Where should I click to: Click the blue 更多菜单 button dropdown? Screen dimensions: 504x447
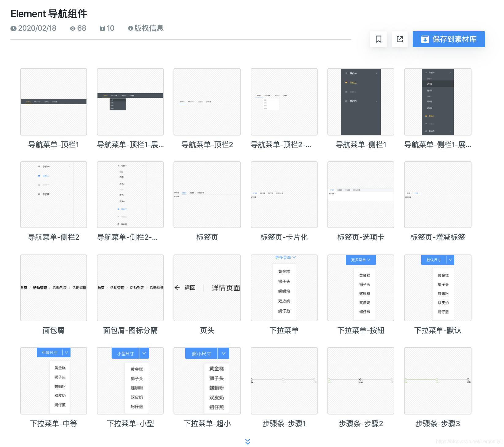coord(361,260)
